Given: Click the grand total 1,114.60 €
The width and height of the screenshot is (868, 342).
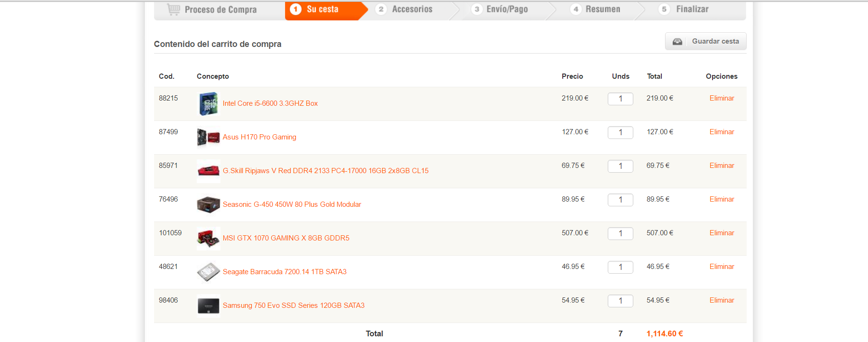Looking at the screenshot, I should (665, 333).
